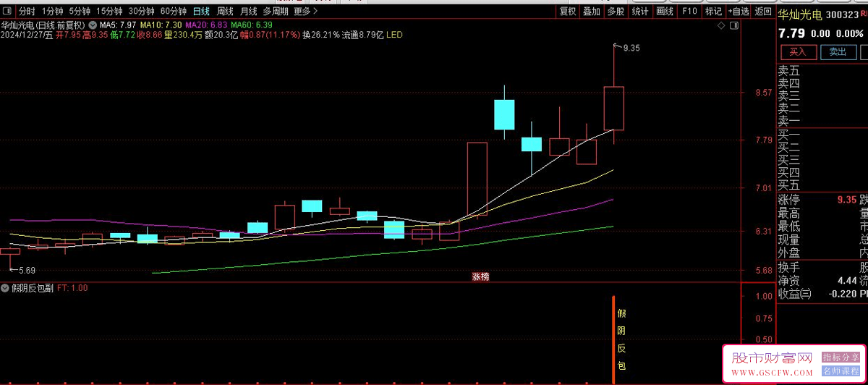This screenshot has width=868, height=385.
Task: Activate the 画线 drawing tool
Action: [x=664, y=11]
